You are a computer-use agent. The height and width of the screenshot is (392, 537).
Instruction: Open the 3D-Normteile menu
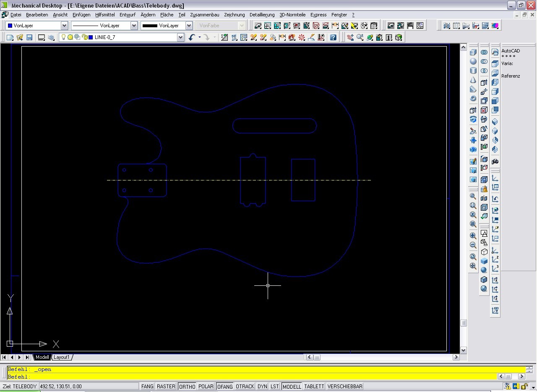[x=292, y=15]
